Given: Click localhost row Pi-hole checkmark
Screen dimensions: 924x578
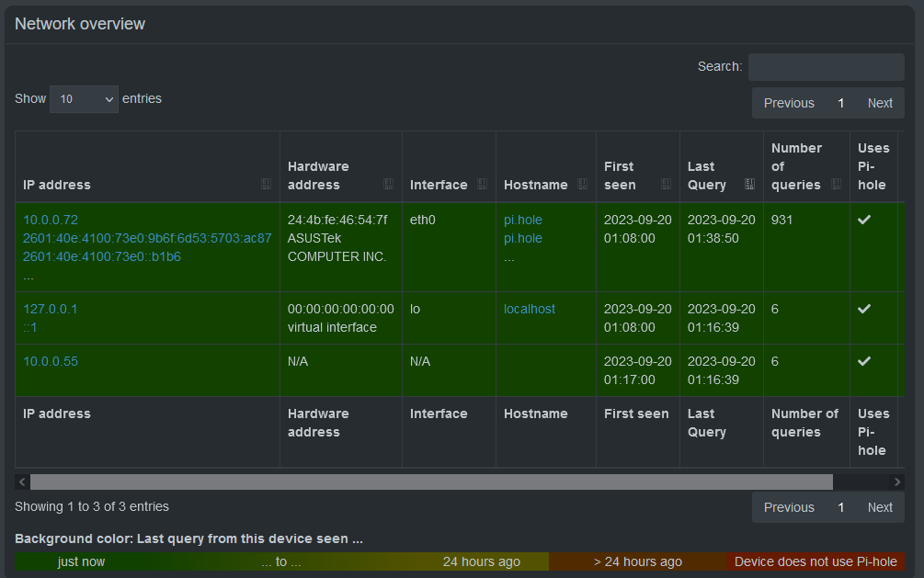Looking at the screenshot, I should pos(863,310).
